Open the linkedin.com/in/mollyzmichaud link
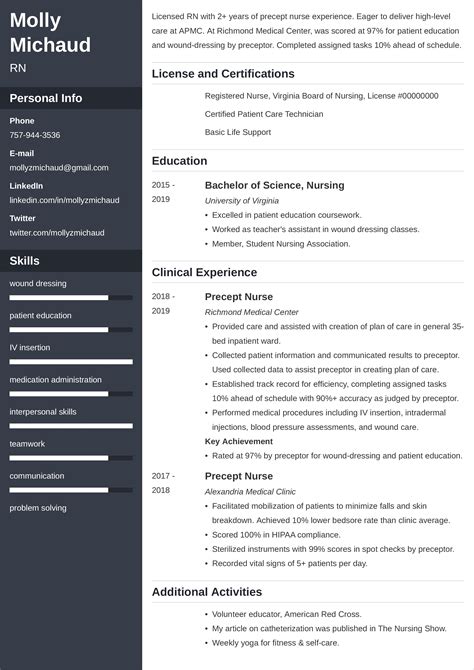474x670 pixels. (65, 200)
